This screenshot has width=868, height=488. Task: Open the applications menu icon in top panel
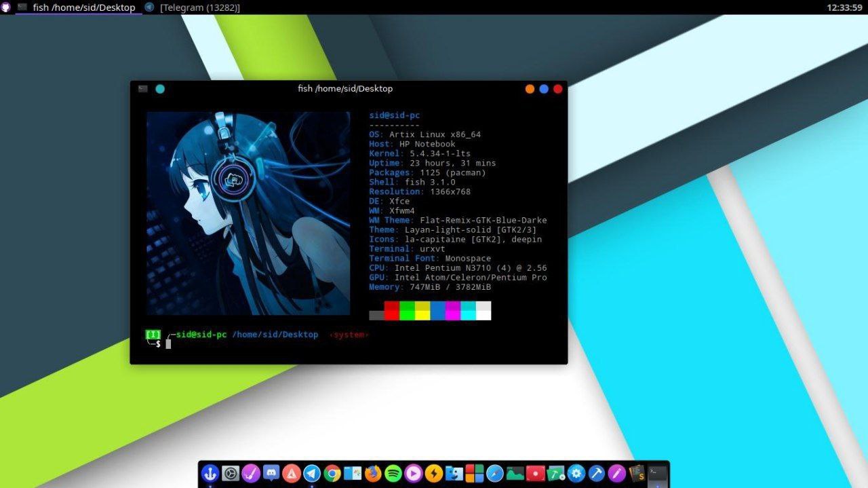(6, 7)
